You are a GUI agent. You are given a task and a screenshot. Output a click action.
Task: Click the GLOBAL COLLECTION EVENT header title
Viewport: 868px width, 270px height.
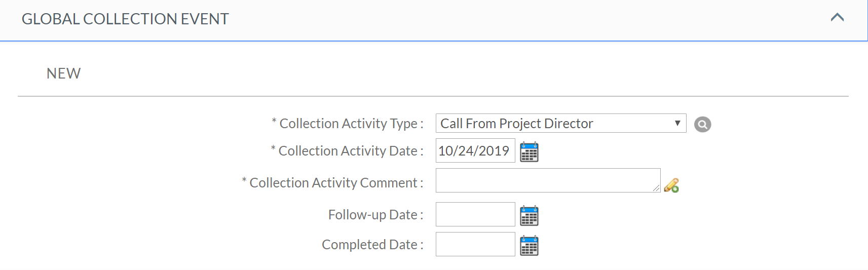pyautogui.click(x=125, y=19)
